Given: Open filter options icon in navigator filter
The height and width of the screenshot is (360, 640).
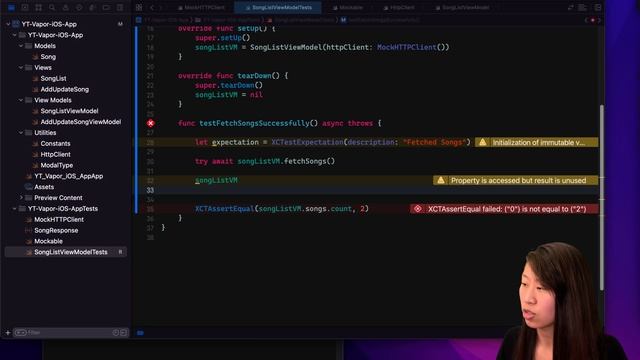Looking at the screenshot, I should [20, 333].
